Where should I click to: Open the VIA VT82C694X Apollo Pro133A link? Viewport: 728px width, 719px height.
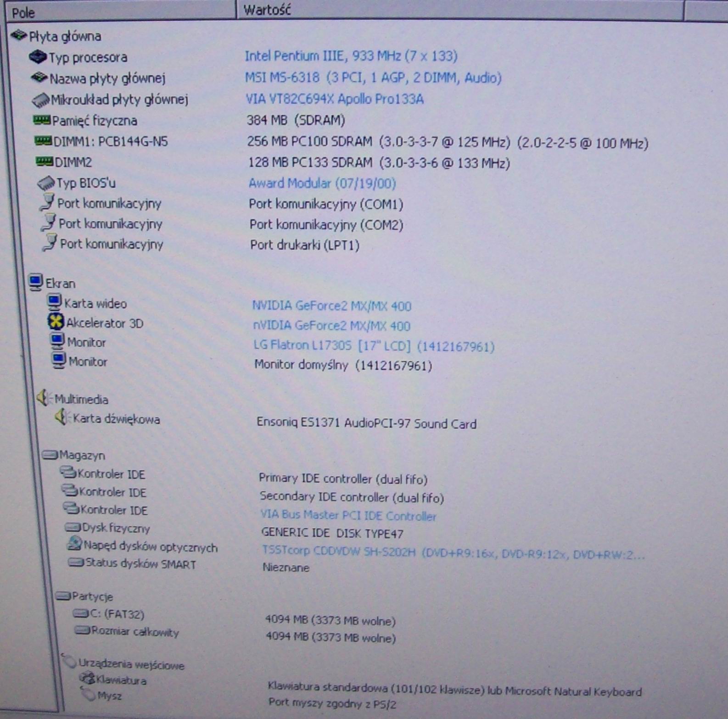tap(335, 99)
